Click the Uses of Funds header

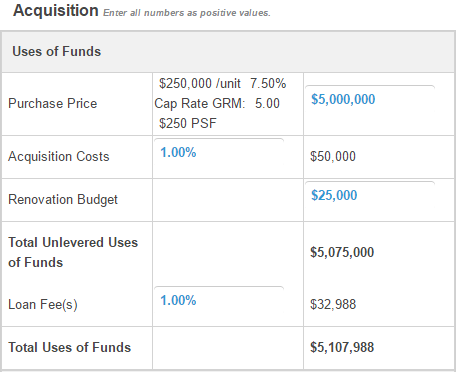56,52
